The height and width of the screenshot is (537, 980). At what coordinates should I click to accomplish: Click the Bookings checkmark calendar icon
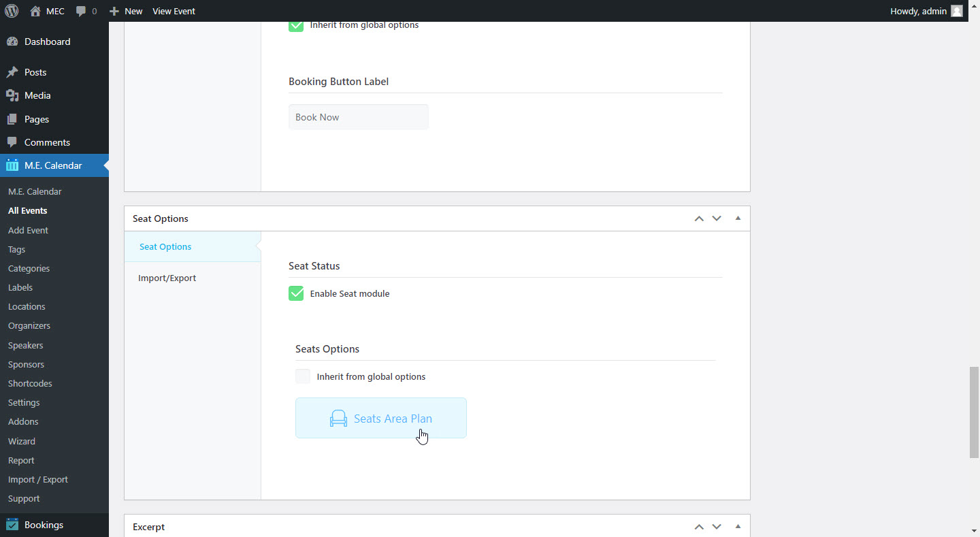[12, 525]
